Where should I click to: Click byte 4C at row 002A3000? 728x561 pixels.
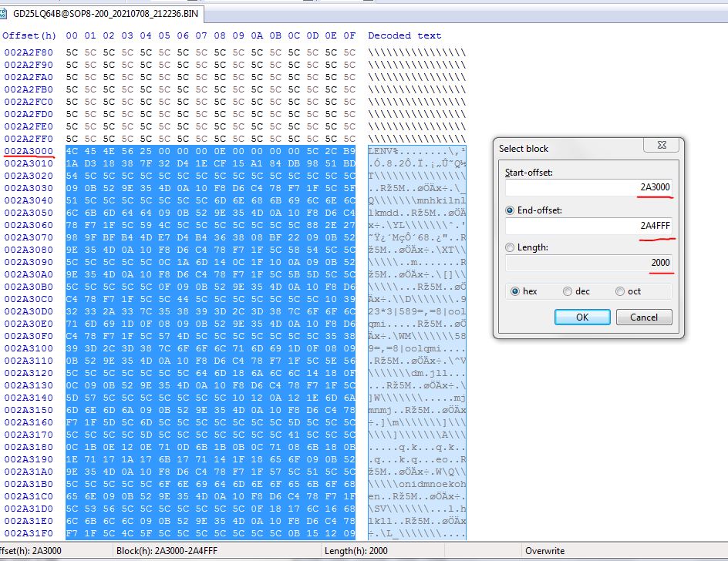(72, 151)
